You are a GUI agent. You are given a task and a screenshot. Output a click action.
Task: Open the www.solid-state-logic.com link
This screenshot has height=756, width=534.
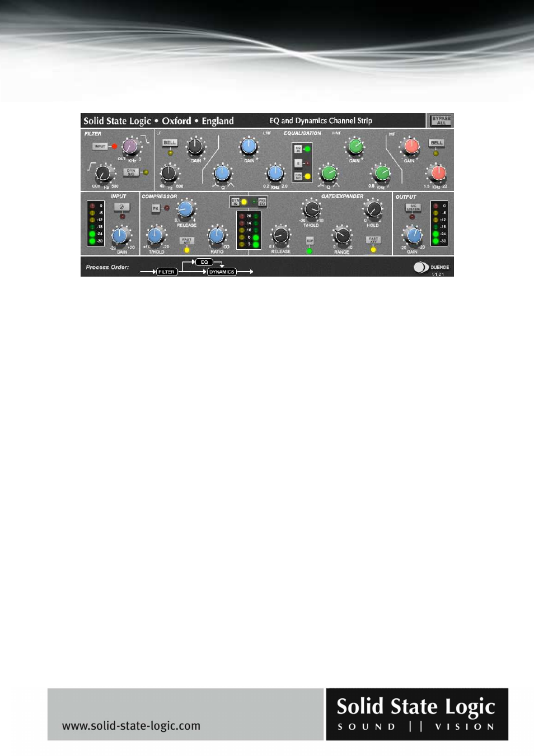131,726
